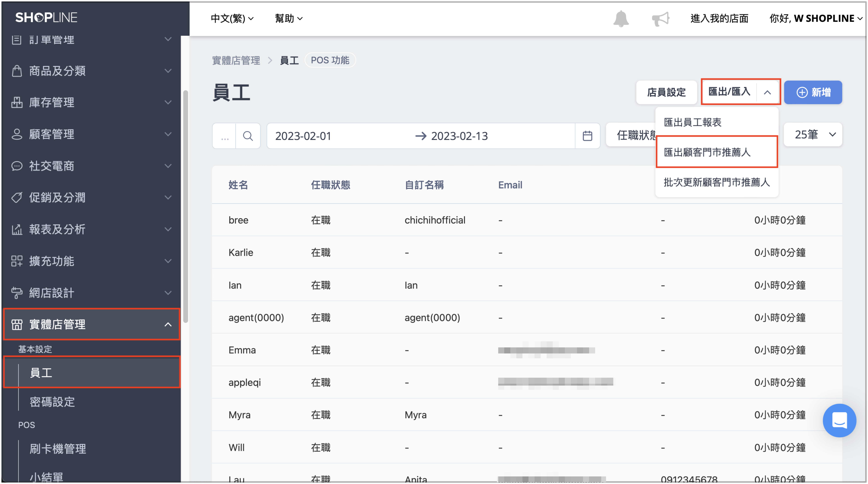Open the W SHOPLINE account menu
The image size is (868, 484).
[816, 18]
